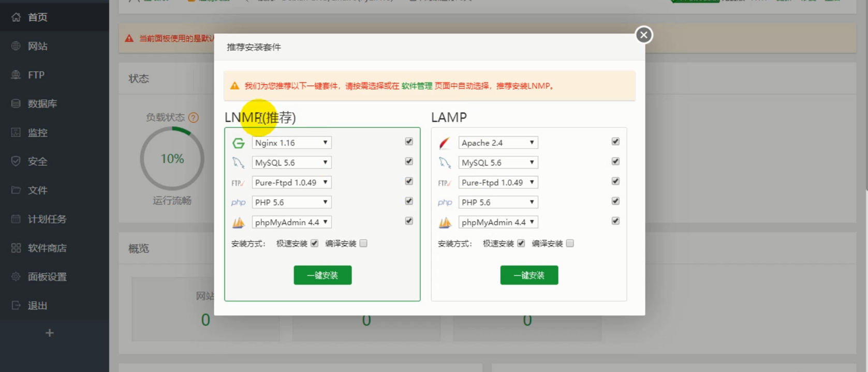Click the phpMyAdmin sailboat icon in LNMP

point(238,222)
